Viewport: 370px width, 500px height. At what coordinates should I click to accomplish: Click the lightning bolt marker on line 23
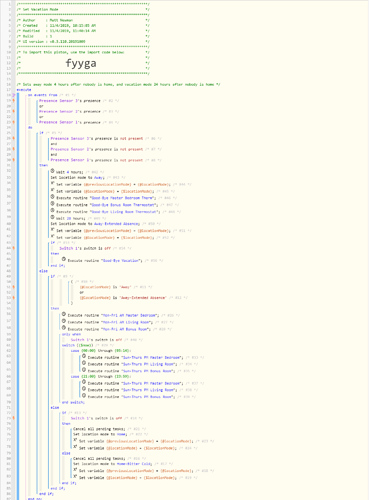(x=14, y=122)
